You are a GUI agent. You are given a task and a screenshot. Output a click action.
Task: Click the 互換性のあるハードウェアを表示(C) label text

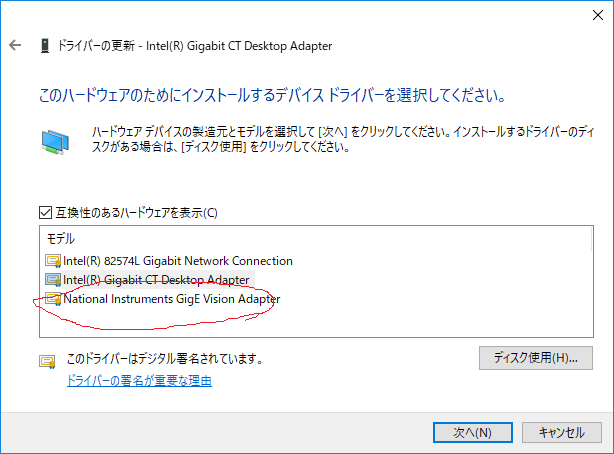click(x=135, y=213)
